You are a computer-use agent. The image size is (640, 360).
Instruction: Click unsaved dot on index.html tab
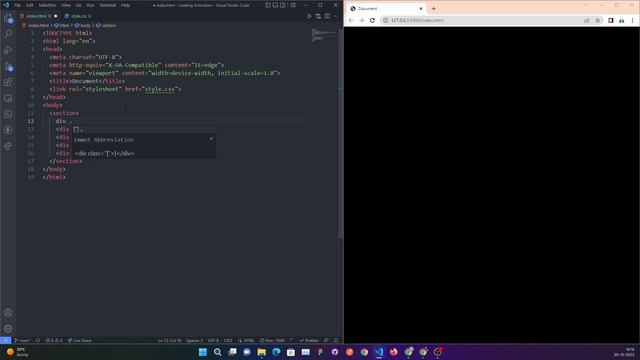pyautogui.click(x=56, y=16)
